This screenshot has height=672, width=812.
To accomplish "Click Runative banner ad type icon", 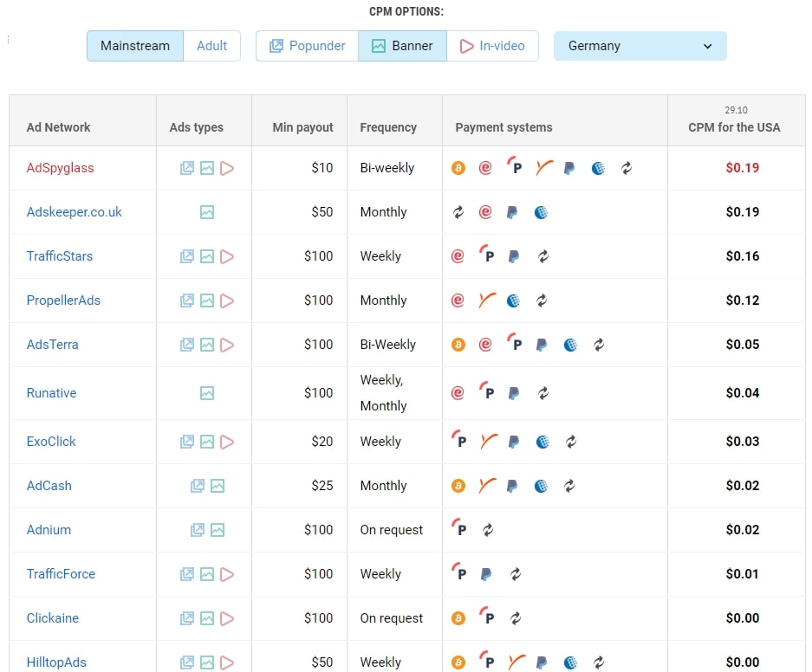I will click(x=207, y=393).
